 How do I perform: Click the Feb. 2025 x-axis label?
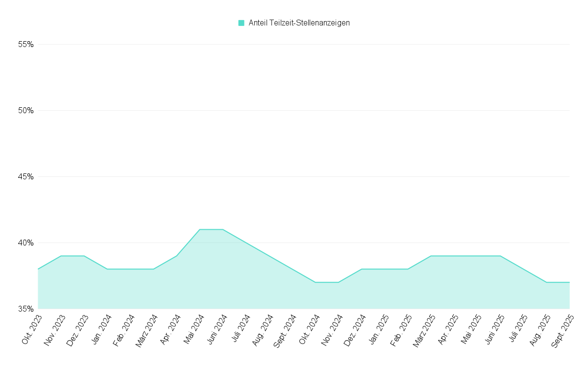[x=402, y=331]
